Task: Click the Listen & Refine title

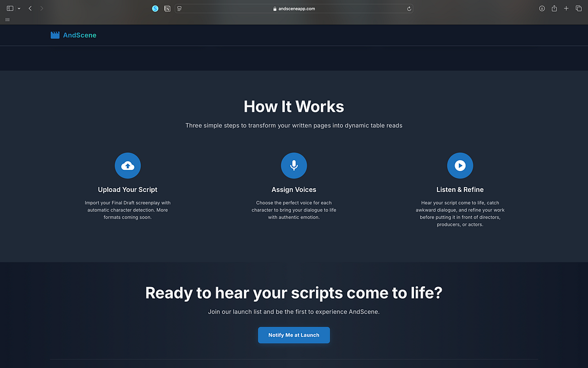Action: click(x=460, y=190)
